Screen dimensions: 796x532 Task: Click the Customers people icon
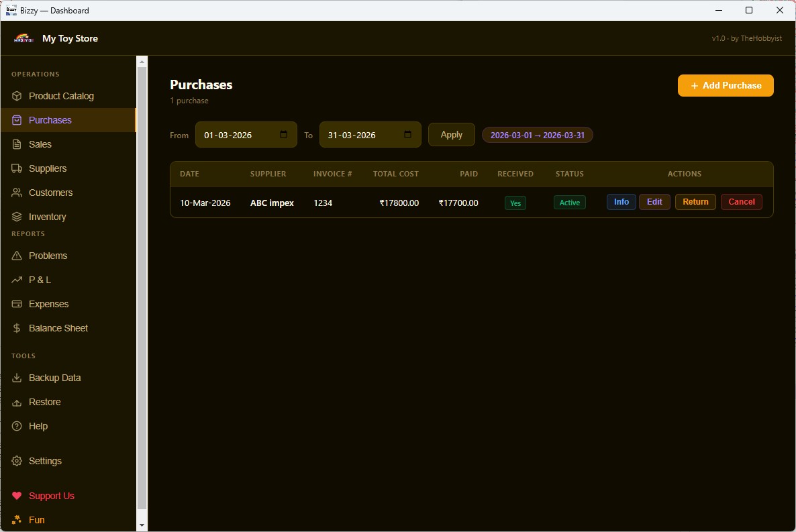click(x=17, y=193)
